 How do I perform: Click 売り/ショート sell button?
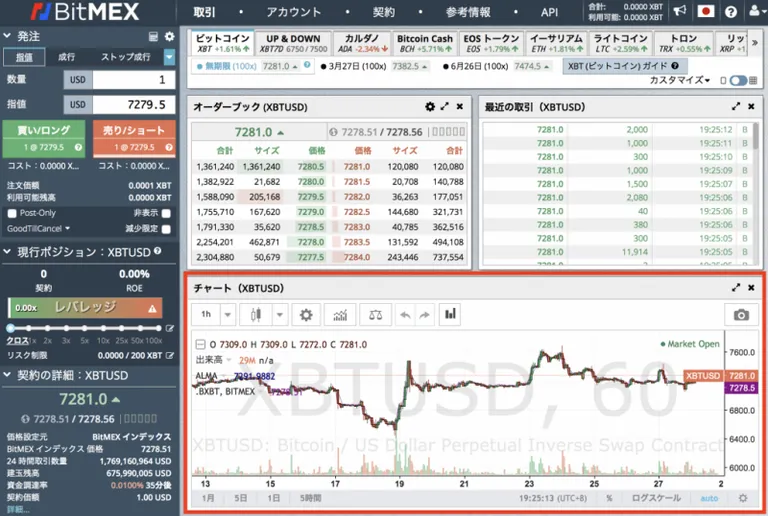point(134,139)
